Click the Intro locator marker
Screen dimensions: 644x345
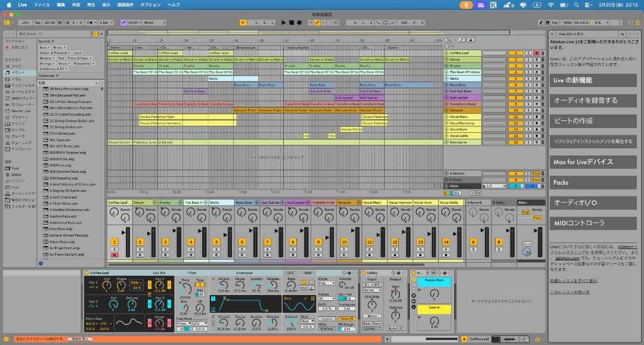[x=114, y=48]
